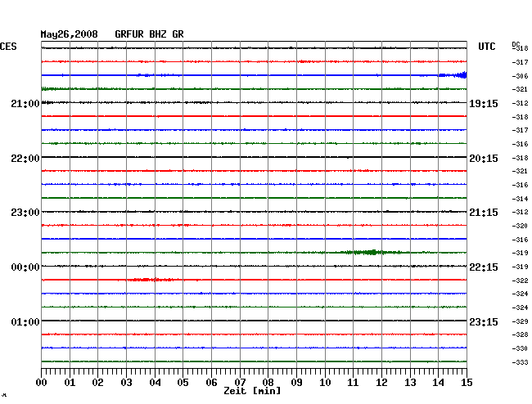Select minute 13 on the time axis
532x404 pixels.
pyautogui.click(x=410, y=383)
